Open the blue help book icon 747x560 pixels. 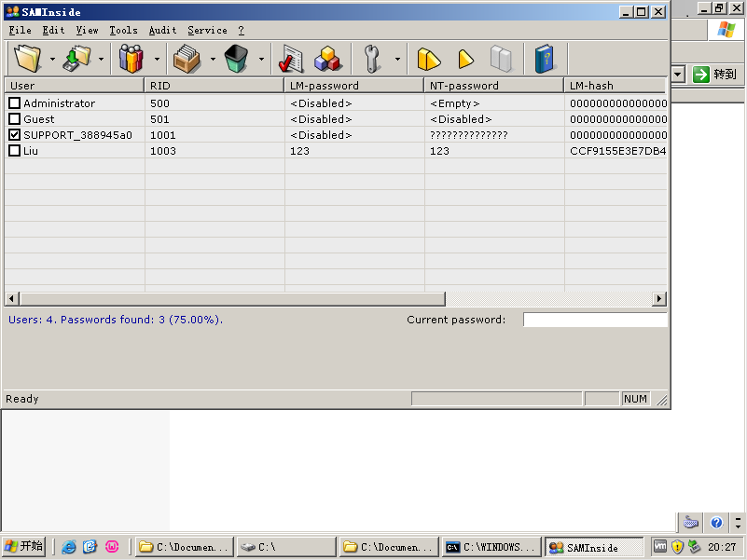click(544, 59)
